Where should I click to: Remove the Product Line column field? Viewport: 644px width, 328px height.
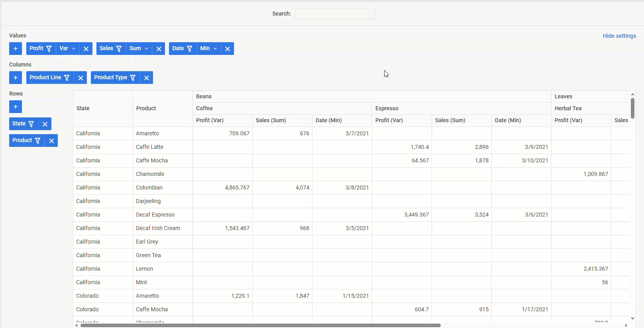pyautogui.click(x=80, y=78)
